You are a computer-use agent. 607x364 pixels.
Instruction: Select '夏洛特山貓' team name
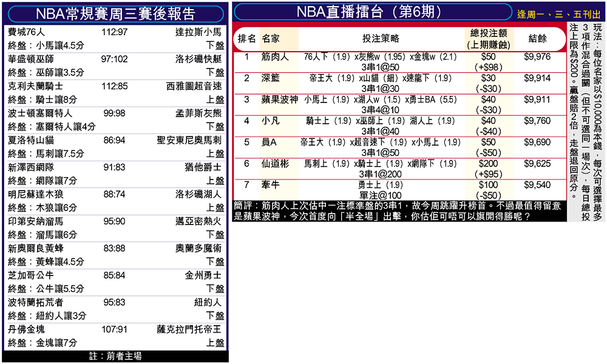30,140
